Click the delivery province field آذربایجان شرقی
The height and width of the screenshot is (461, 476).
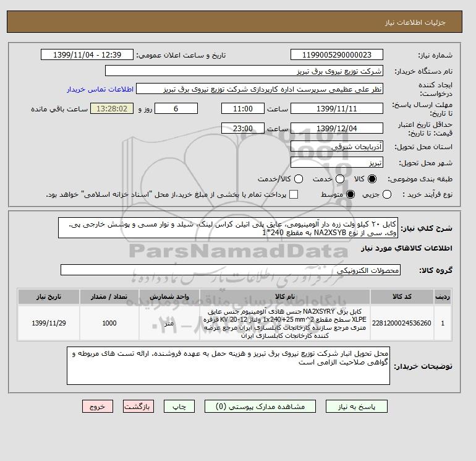[337, 147]
